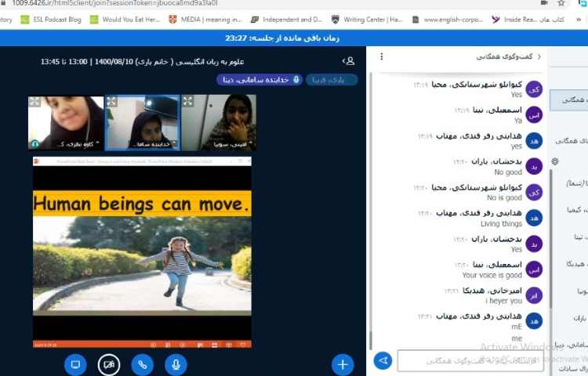Open the blue plus actions menu

click(342, 364)
